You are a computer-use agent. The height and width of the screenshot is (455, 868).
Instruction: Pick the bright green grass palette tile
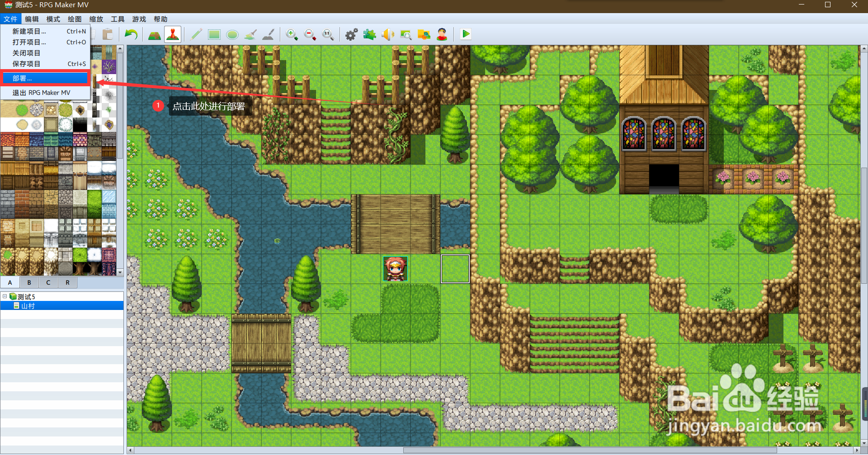point(94,204)
